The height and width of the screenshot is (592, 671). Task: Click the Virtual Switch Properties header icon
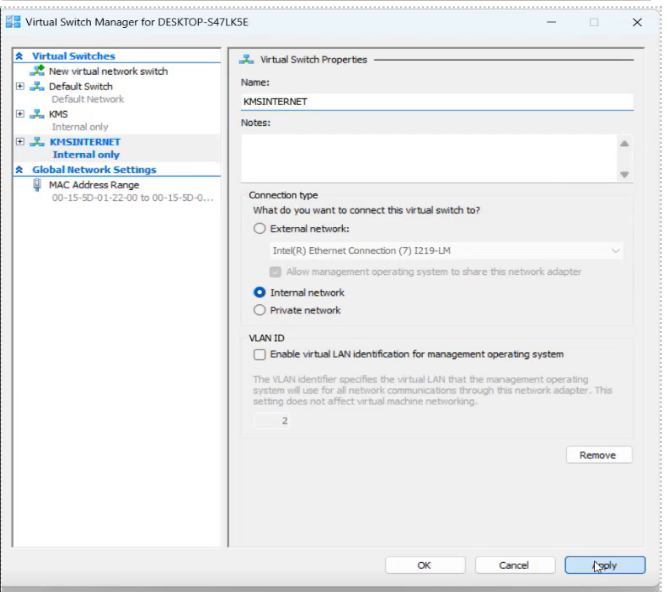coord(246,59)
